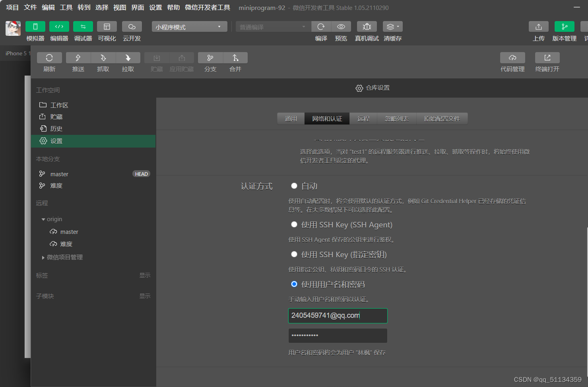Screen dimensions: 588x387
Task: Open the 工具 menu
Action: (66, 8)
